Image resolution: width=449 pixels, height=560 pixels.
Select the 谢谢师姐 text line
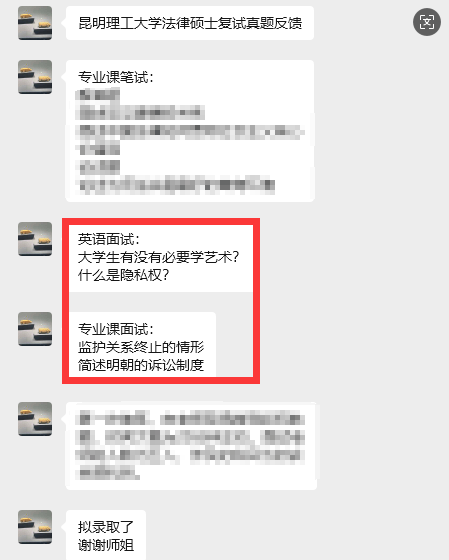[x=106, y=545]
